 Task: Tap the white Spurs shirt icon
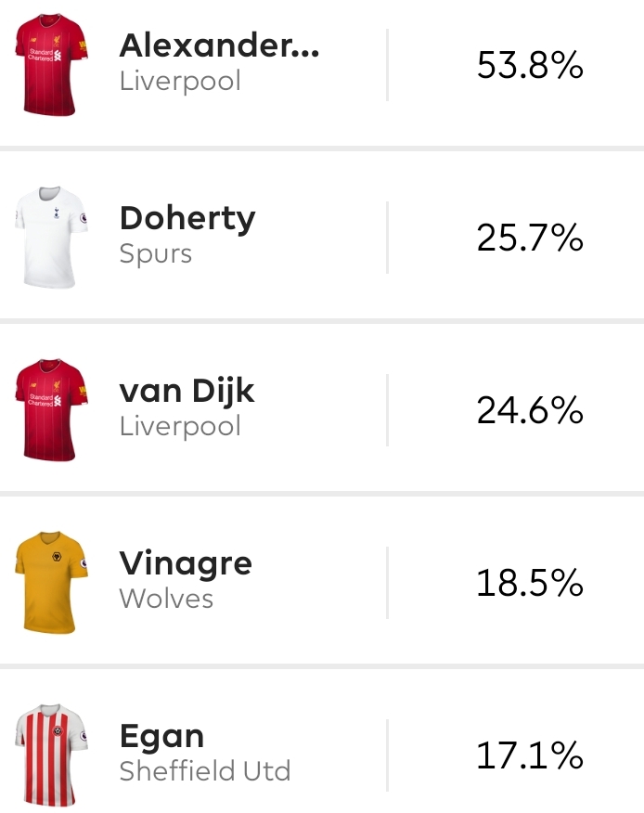pyautogui.click(x=51, y=237)
